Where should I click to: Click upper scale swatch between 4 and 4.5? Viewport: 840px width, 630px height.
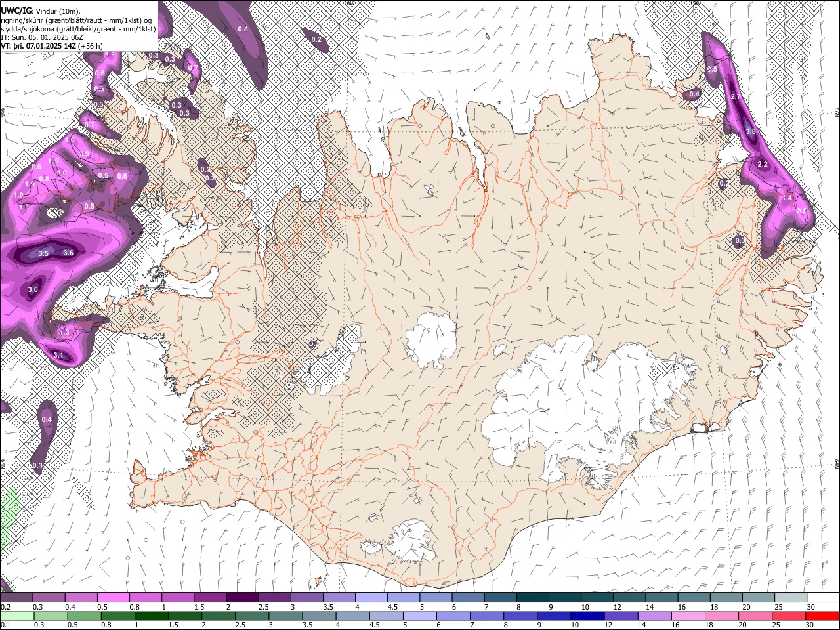[371, 598]
